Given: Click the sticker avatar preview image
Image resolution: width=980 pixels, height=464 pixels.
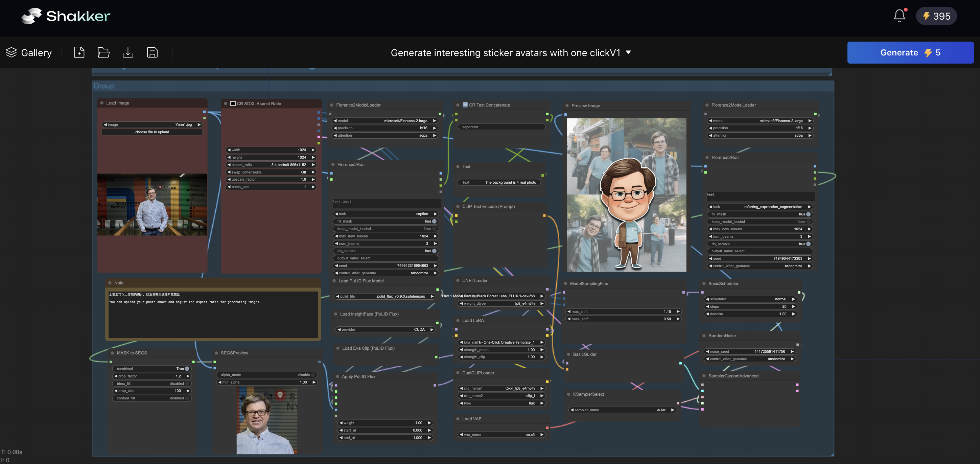Looking at the screenshot, I should pos(626,195).
